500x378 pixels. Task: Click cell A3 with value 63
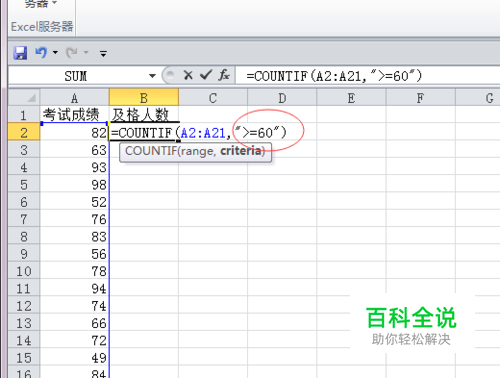click(74, 150)
